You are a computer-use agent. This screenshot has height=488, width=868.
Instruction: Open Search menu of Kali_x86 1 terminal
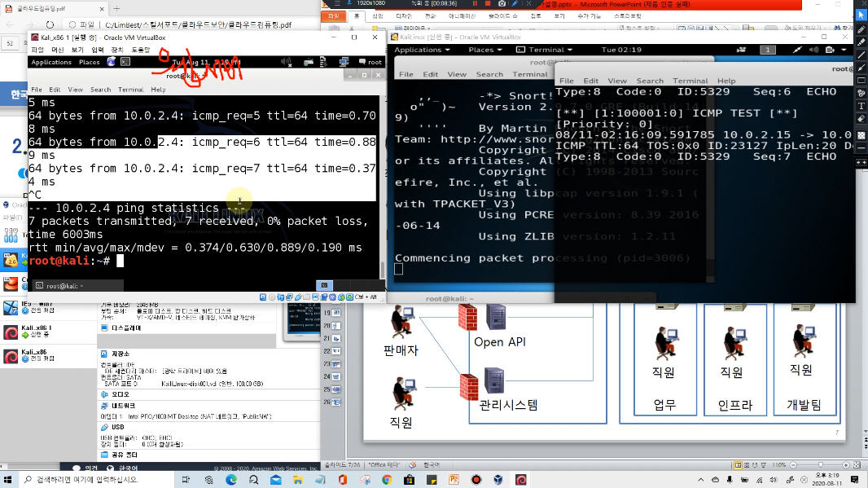click(x=101, y=89)
